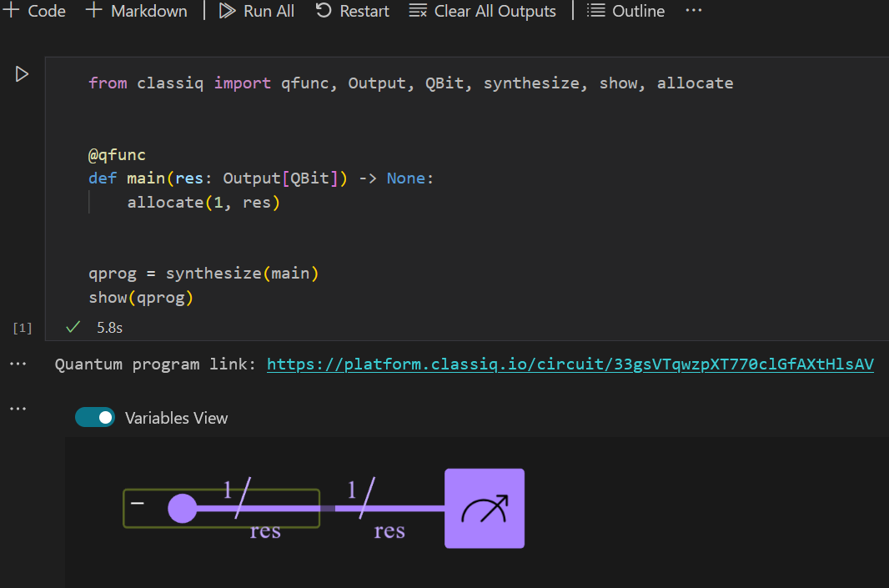This screenshot has width=889, height=588.
Task: Open output actions next to program link
Action: 18,364
